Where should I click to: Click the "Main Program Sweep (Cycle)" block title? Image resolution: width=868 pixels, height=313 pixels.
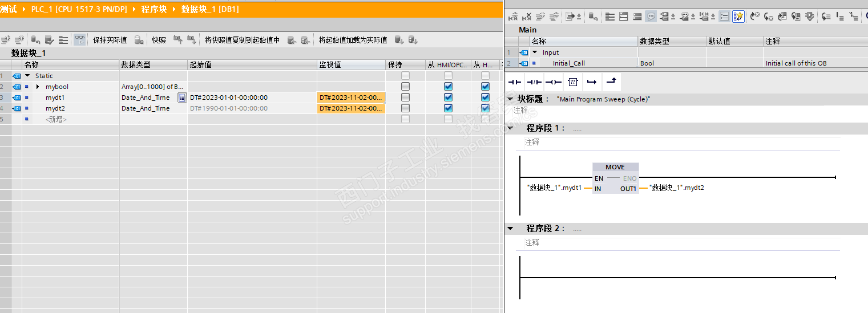coord(603,99)
